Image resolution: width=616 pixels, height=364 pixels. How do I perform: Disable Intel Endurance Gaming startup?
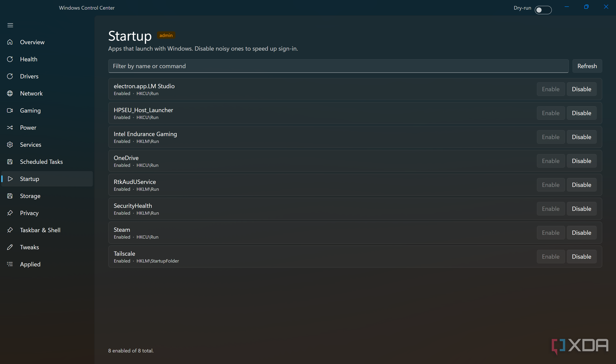[x=581, y=137]
